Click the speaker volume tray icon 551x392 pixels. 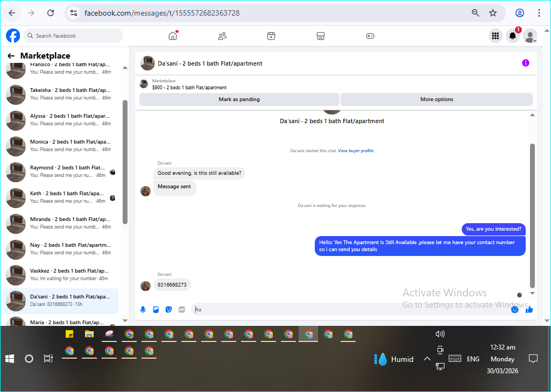point(440,334)
